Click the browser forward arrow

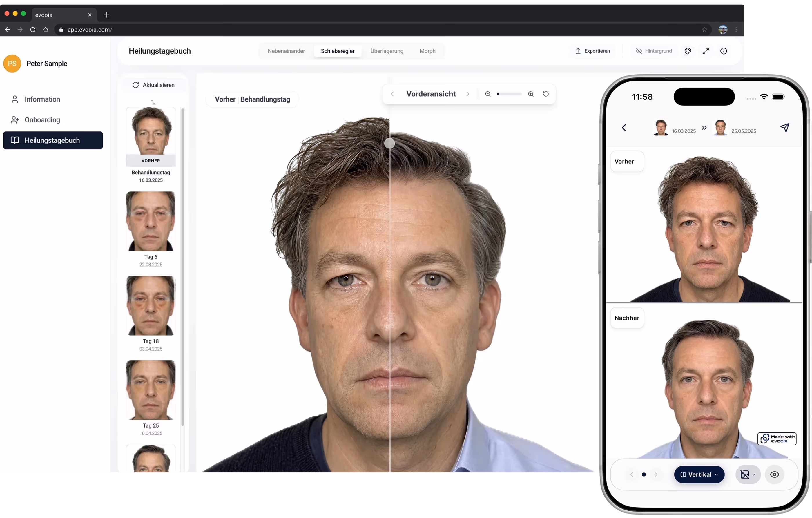(x=20, y=30)
